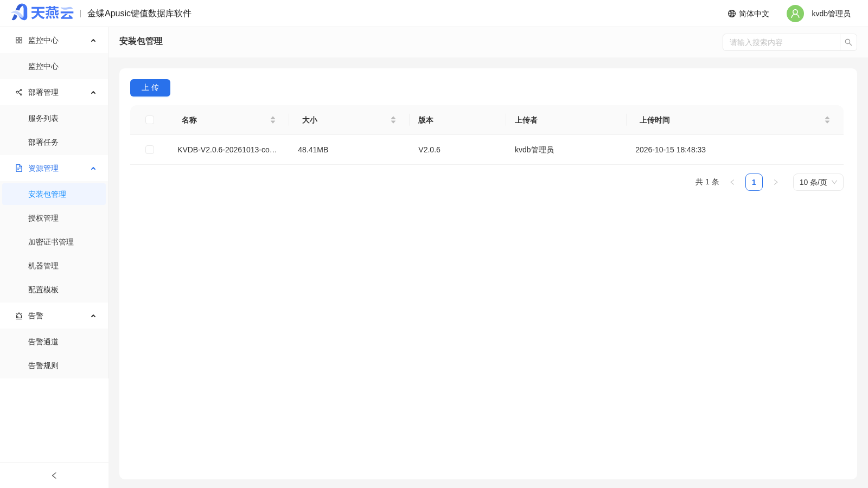The height and width of the screenshot is (488, 868).
Task: Open 监控中心 submenu item
Action: pos(54,66)
